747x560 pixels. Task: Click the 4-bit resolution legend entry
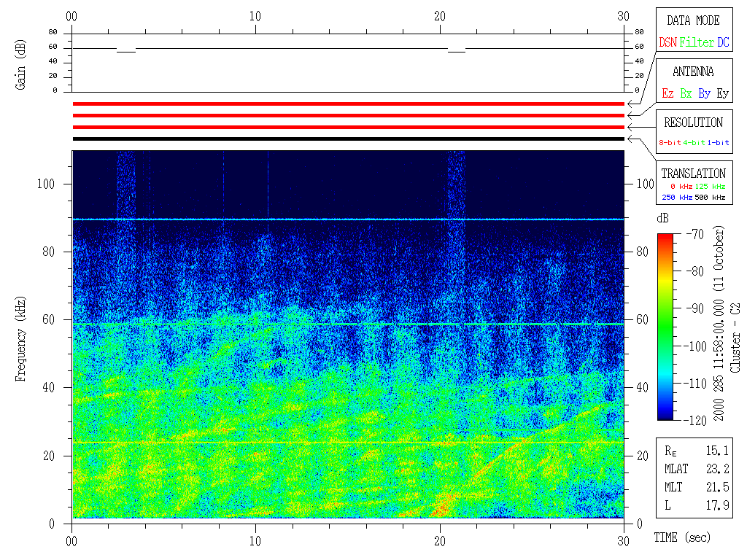pos(694,143)
